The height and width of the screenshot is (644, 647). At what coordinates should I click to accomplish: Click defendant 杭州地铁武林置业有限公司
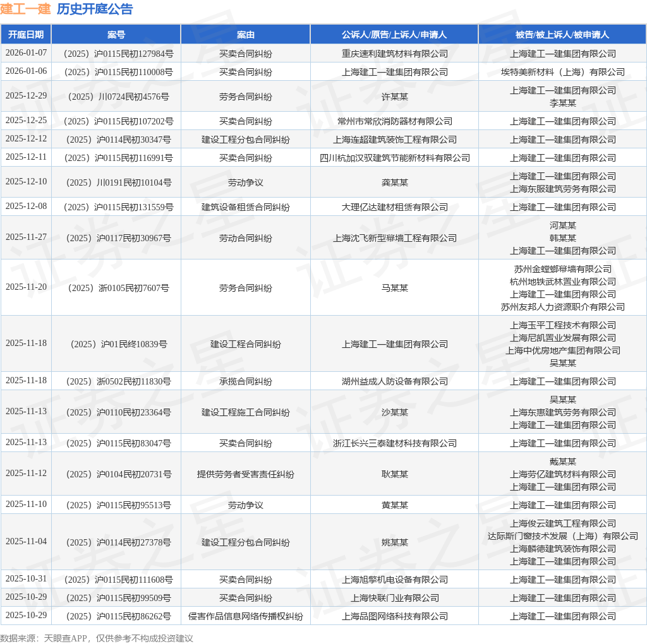pos(562,282)
